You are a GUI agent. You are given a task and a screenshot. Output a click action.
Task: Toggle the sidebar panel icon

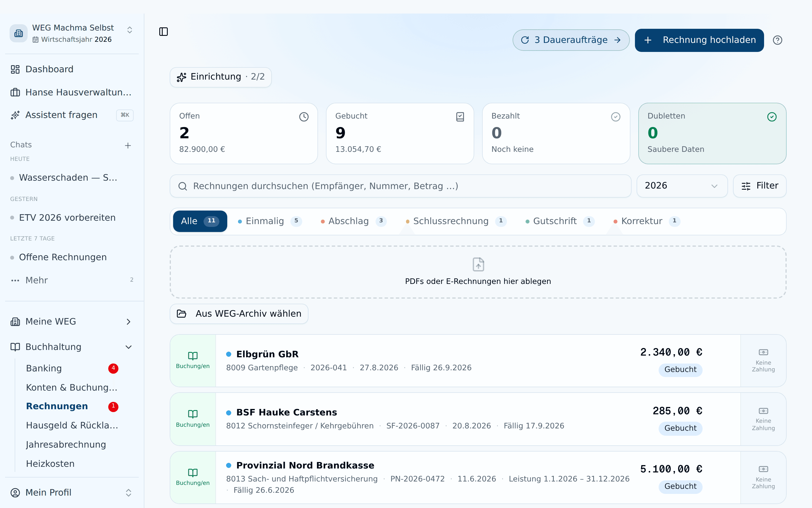(x=164, y=32)
